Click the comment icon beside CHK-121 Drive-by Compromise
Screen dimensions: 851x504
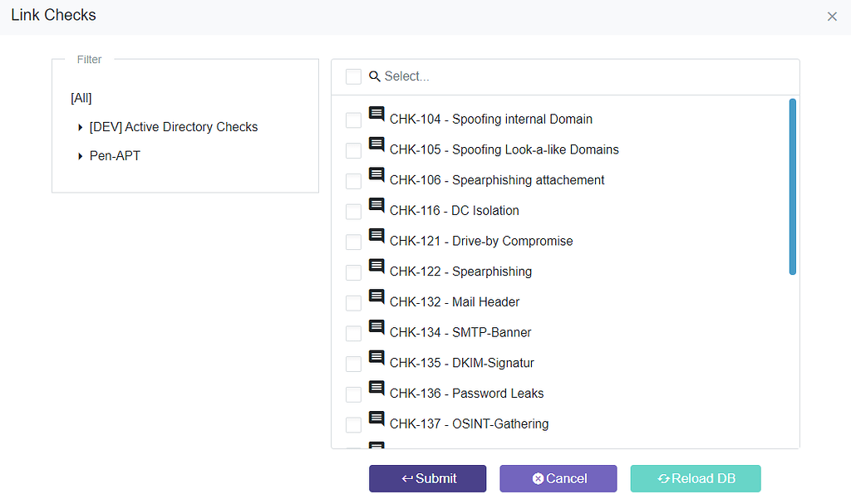click(x=376, y=235)
